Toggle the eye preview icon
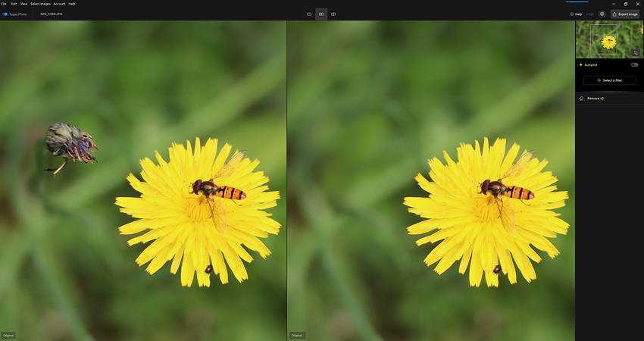The image size is (644, 341). (x=602, y=14)
